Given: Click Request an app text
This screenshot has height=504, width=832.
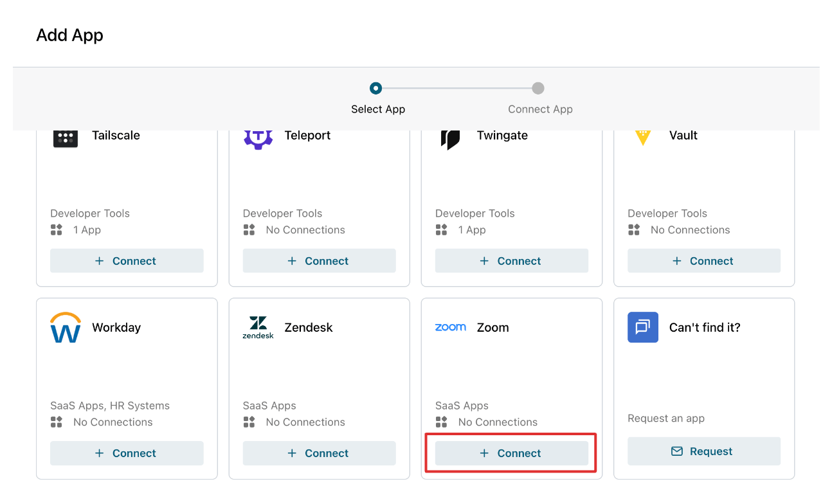Looking at the screenshot, I should tap(666, 419).
